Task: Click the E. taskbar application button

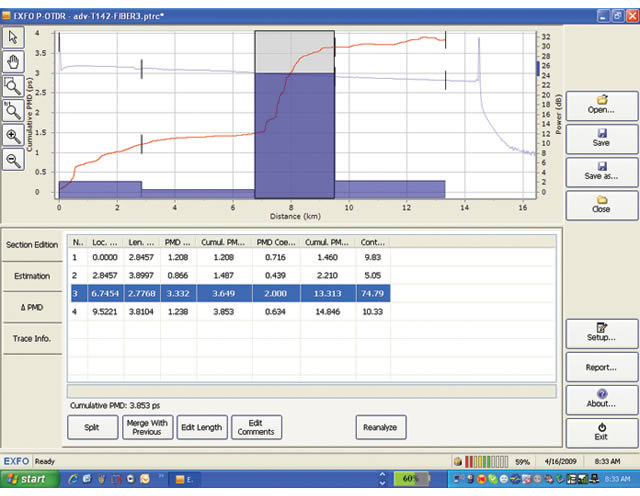Action: click(x=184, y=479)
